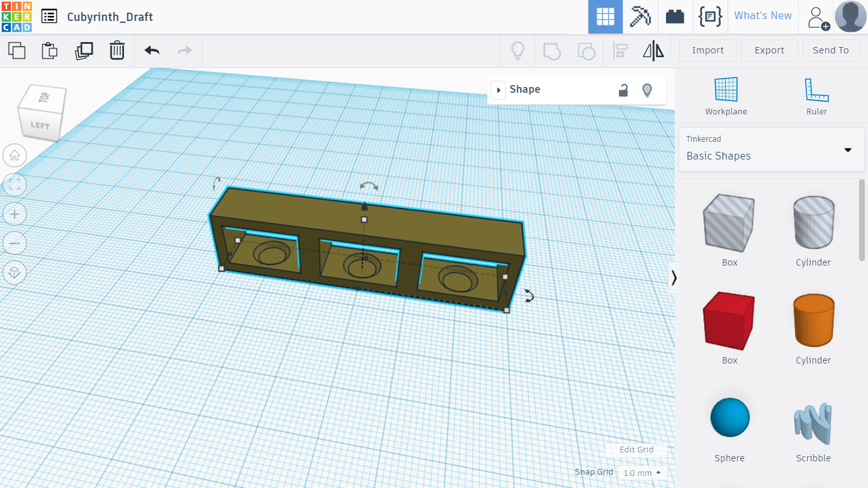Open the Codeblocks shape generator icon

coord(710,17)
